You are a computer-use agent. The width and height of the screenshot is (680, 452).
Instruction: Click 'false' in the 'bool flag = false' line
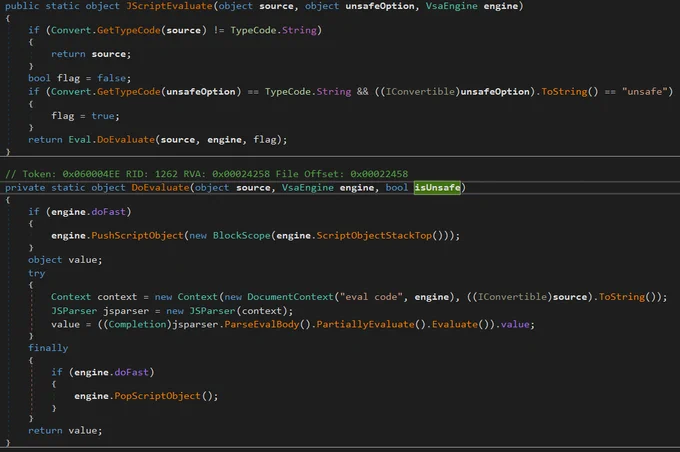pyautogui.click(x=111, y=78)
